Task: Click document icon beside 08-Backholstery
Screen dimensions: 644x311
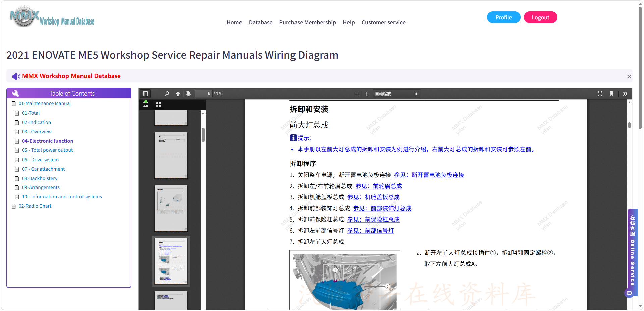Action: [17, 179]
